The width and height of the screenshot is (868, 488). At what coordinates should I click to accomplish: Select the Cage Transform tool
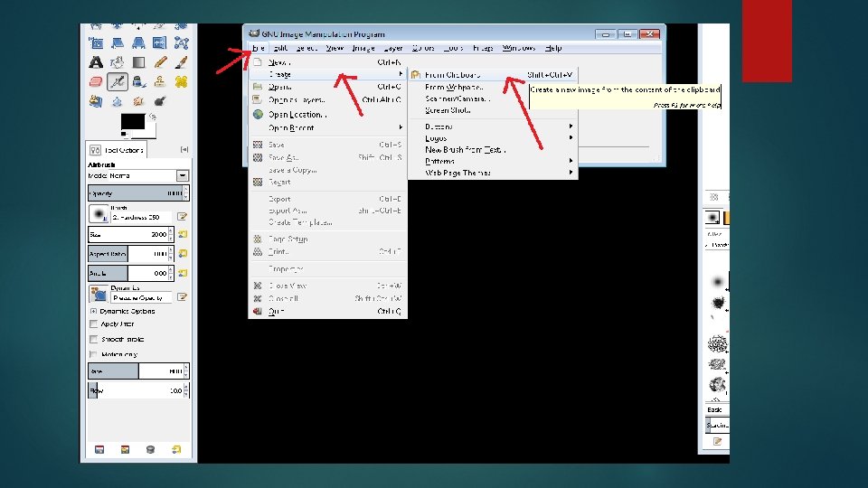coord(181,42)
